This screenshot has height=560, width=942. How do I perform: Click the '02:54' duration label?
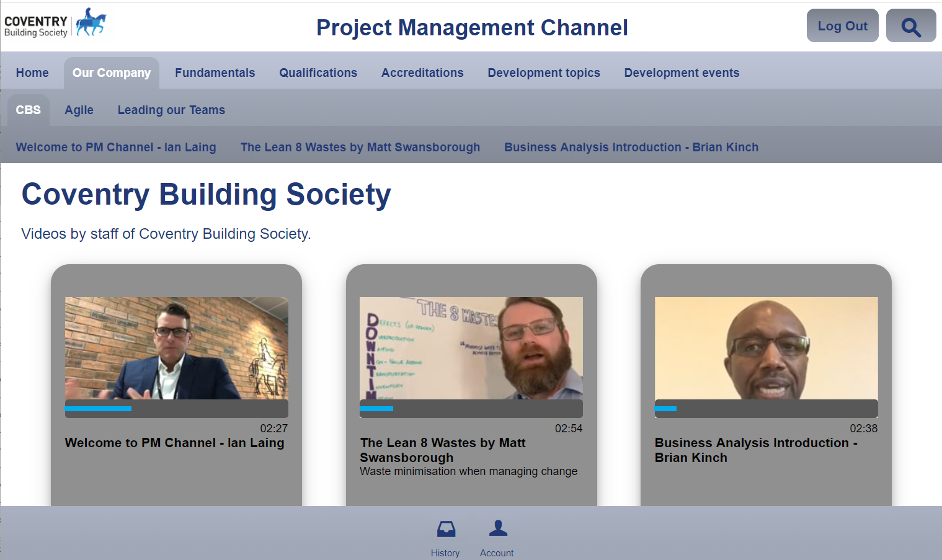point(569,429)
